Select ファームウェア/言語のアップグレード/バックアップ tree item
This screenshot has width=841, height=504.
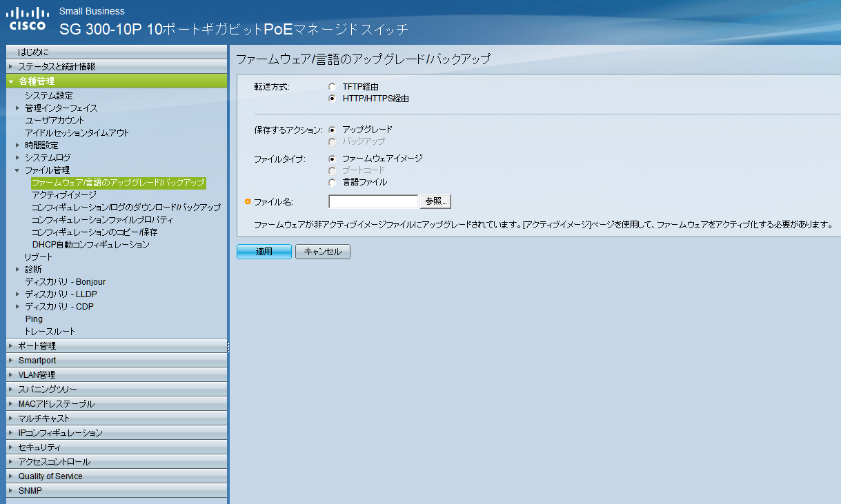118,183
